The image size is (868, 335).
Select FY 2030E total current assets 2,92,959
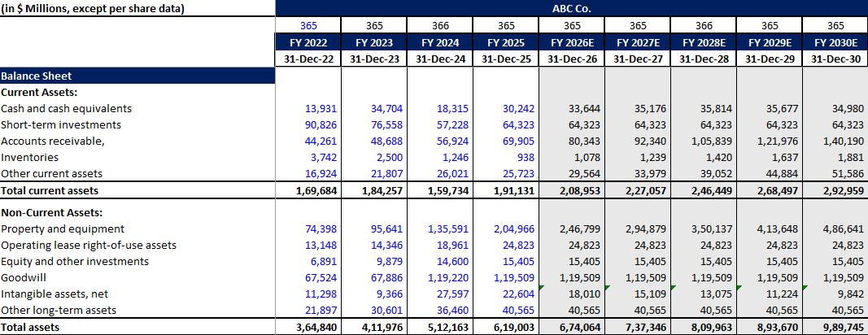844,190
